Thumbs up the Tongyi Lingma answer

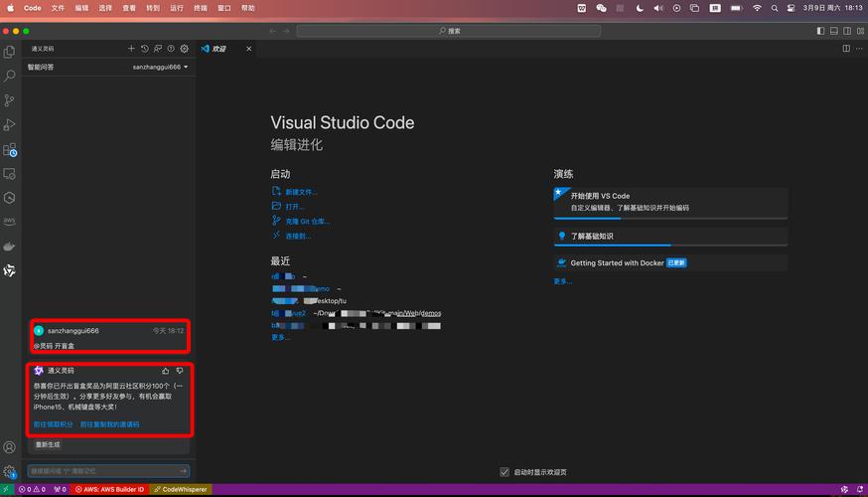click(x=166, y=371)
